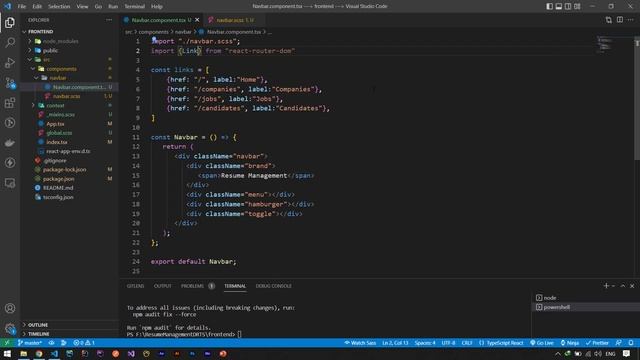Open the Accounts icon in activity bar

pyautogui.click(x=10, y=308)
